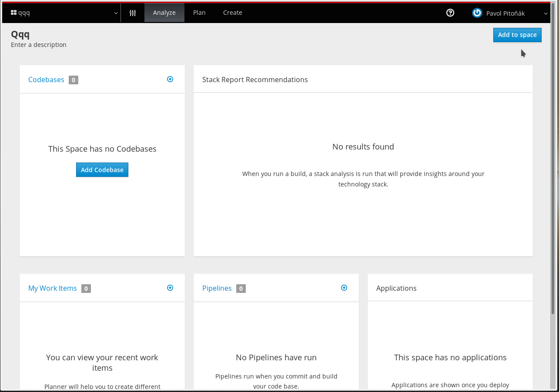Image resolution: width=559 pixels, height=392 pixels.
Task: Click the Codebases zero count badge
Action: pos(74,80)
